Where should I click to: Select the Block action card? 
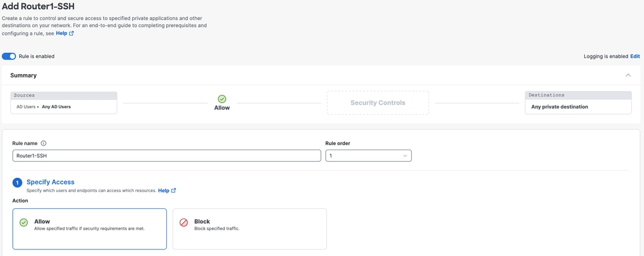249,229
